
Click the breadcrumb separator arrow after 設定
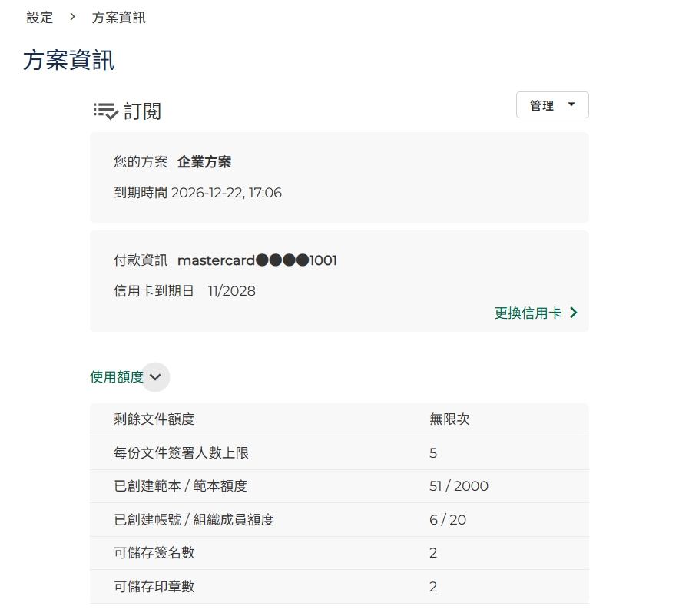[73, 17]
